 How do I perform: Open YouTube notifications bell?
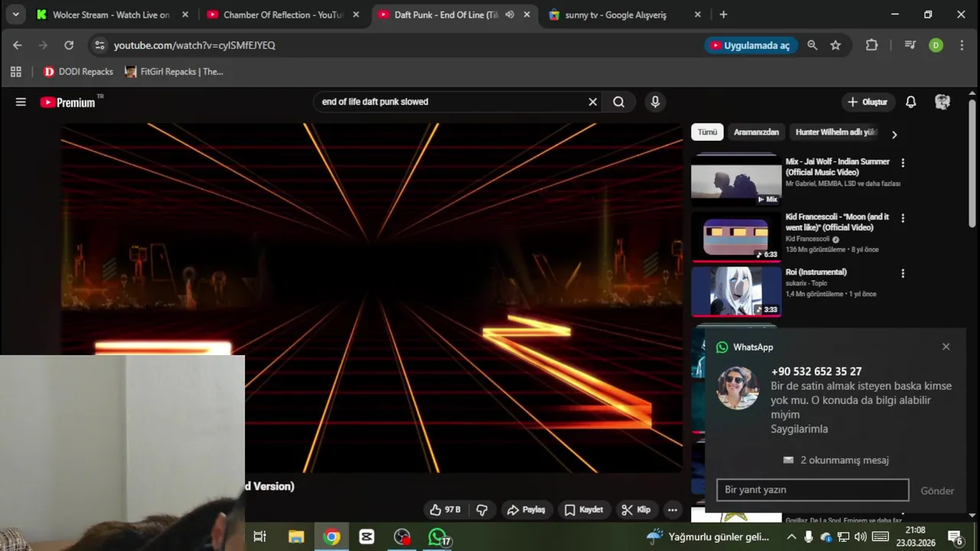911,102
